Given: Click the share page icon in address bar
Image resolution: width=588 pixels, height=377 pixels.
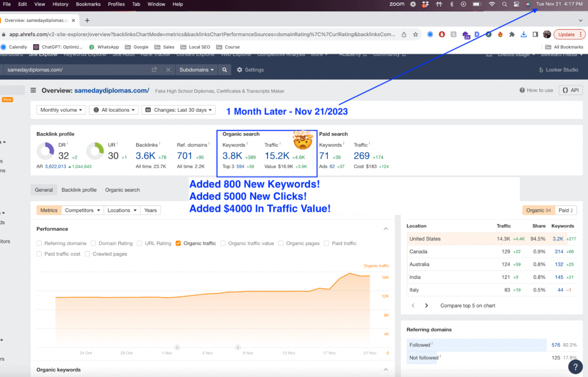Looking at the screenshot, I should (404, 34).
